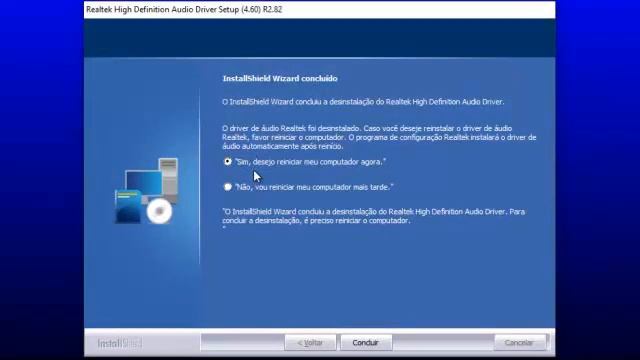Click the computer and CD setup image
Image resolution: width=640 pixels, height=360 pixels.
[147, 191]
